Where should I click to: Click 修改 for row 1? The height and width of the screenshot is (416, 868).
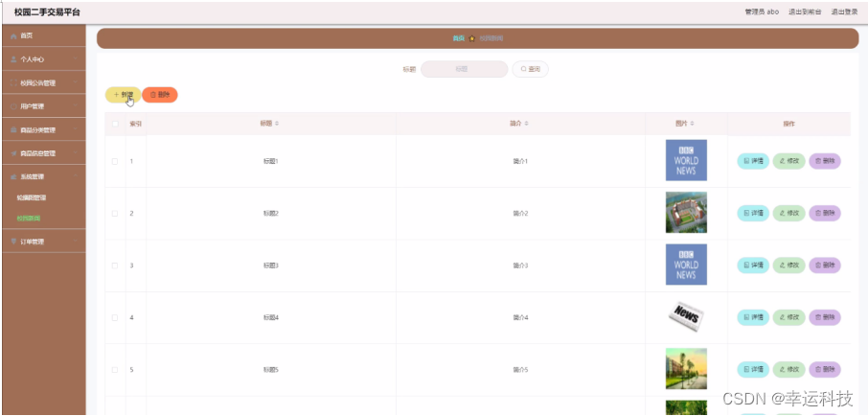click(x=788, y=161)
